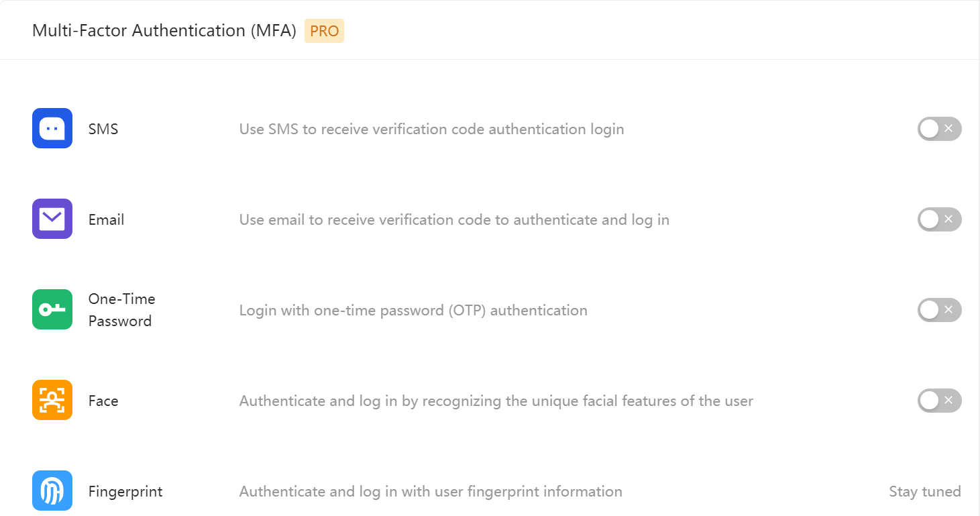Enable the Face authentication switch
This screenshot has height=516, width=980.
pos(939,401)
